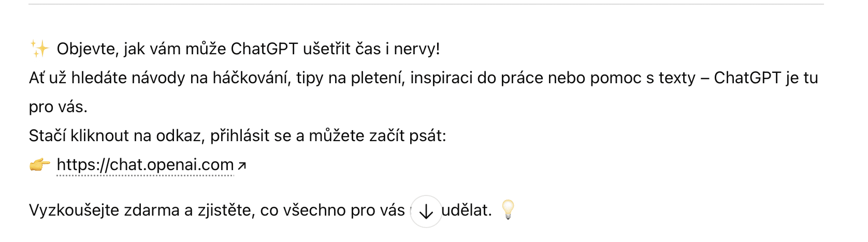The width and height of the screenshot is (868, 242).
Task: Click the light bulb emoji
Action: [x=509, y=209]
